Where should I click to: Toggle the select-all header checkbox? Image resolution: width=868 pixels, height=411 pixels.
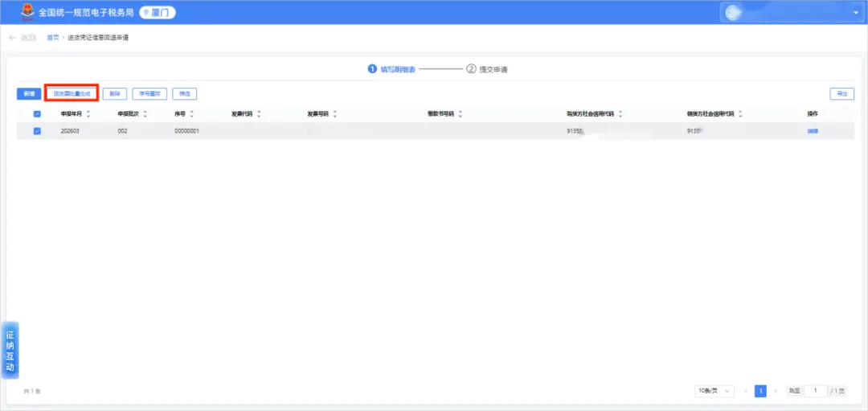coord(37,114)
